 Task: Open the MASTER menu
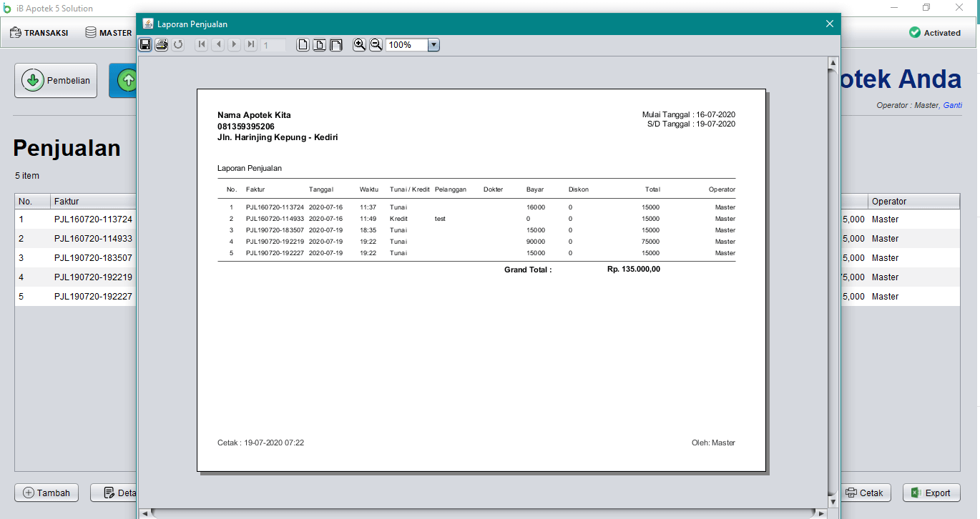tap(107, 32)
